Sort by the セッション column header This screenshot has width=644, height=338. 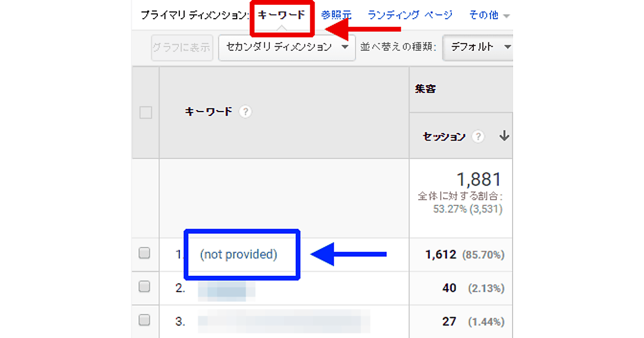point(444,137)
